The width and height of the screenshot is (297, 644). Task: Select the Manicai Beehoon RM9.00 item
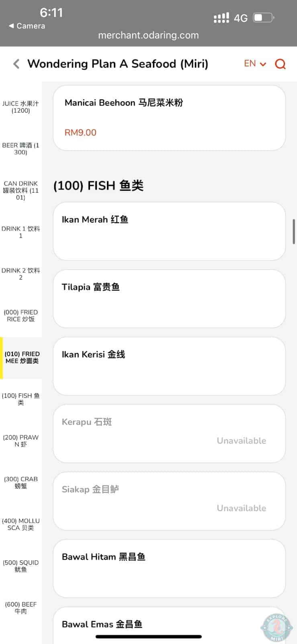point(169,118)
